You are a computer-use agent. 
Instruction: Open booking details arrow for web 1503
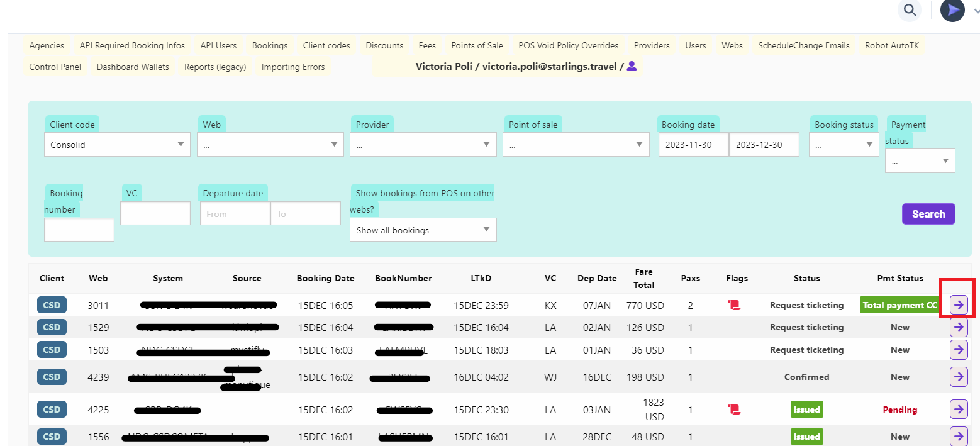pos(958,350)
